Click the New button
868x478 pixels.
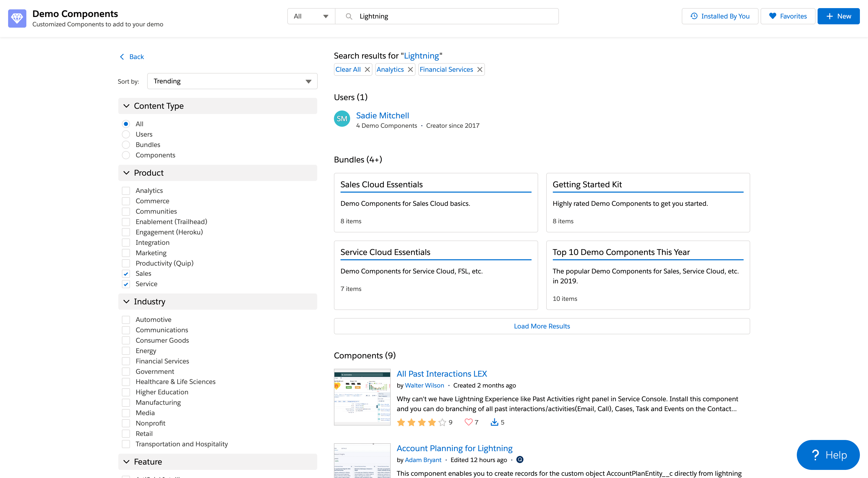pyautogui.click(x=838, y=16)
